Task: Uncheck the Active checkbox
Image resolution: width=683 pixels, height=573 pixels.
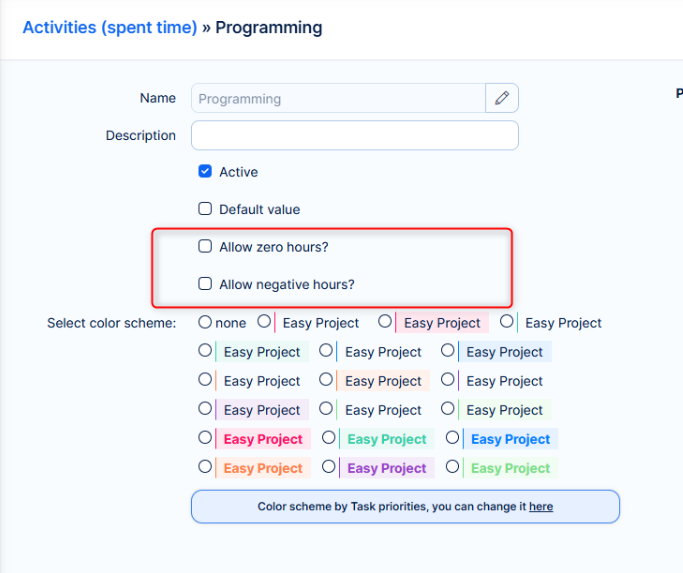Action: 205,172
